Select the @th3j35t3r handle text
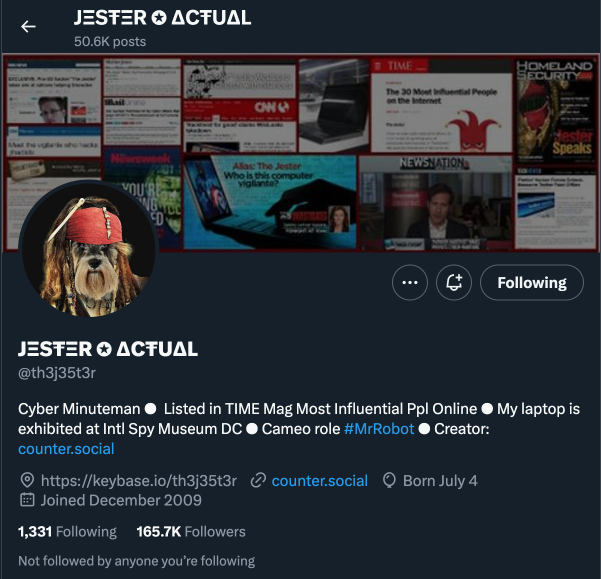The image size is (601, 579). coord(57,373)
